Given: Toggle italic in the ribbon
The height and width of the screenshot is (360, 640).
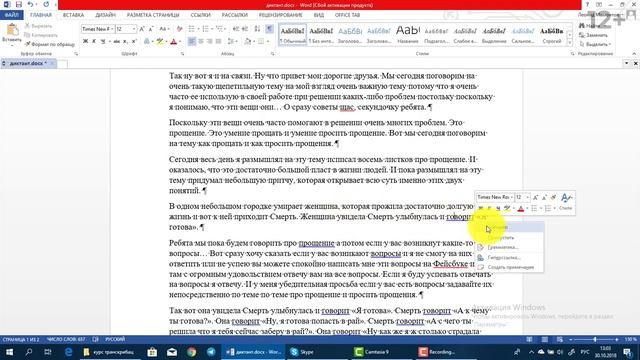Looking at the screenshot, I should (94, 41).
